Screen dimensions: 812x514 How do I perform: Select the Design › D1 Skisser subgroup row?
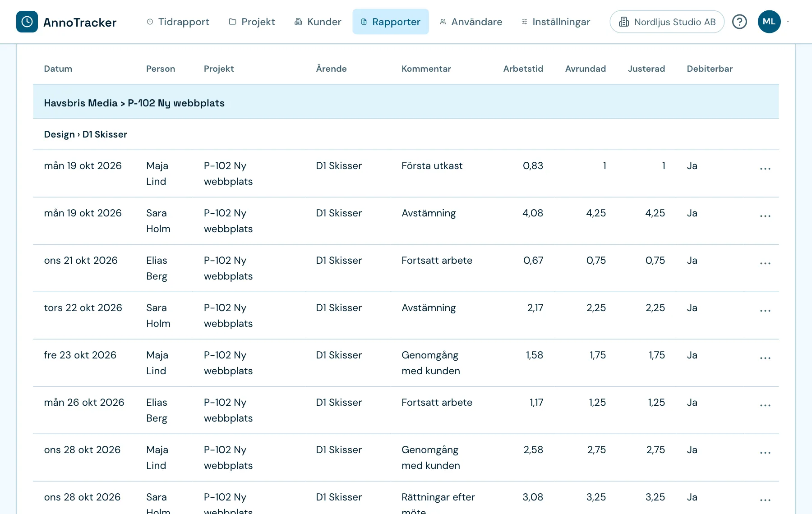tap(406, 134)
